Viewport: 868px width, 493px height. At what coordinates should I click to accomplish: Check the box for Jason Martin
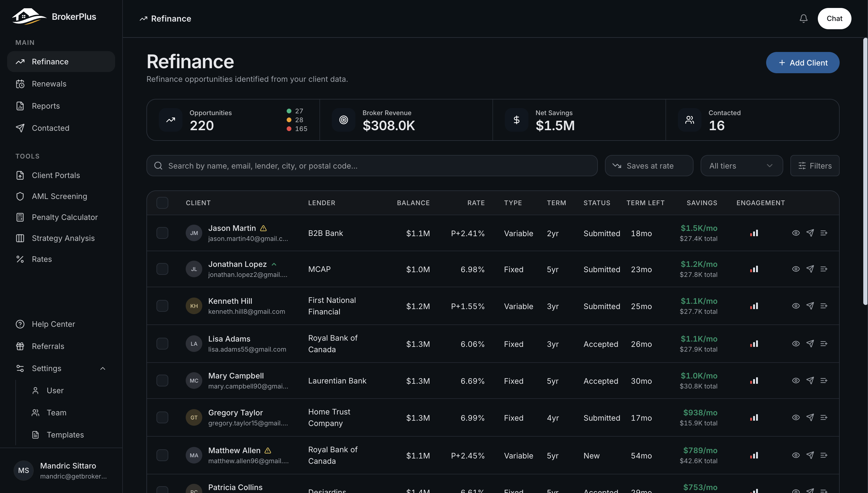pyautogui.click(x=162, y=233)
